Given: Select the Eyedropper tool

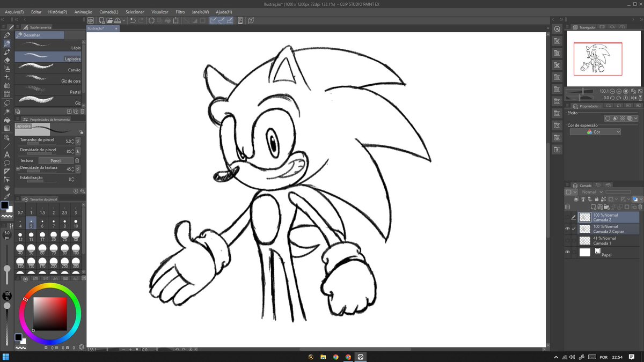Looking at the screenshot, I should coord(7,196).
